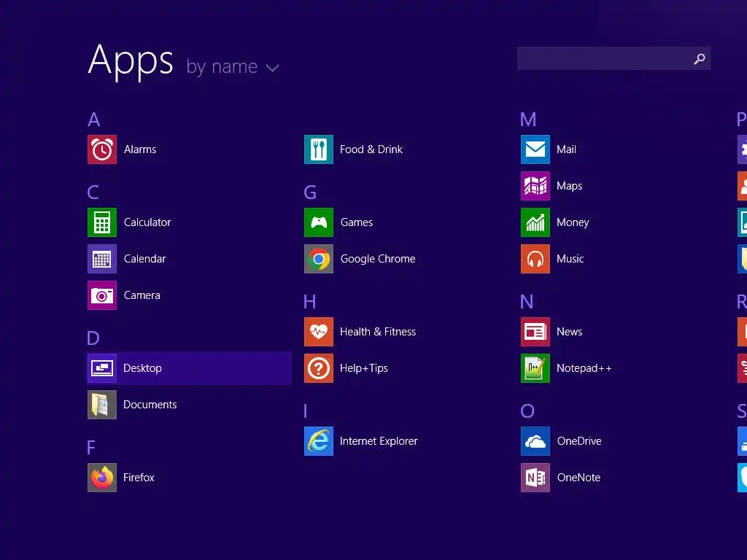The height and width of the screenshot is (560, 747).
Task: Open the Camera app icon
Action: click(x=102, y=295)
